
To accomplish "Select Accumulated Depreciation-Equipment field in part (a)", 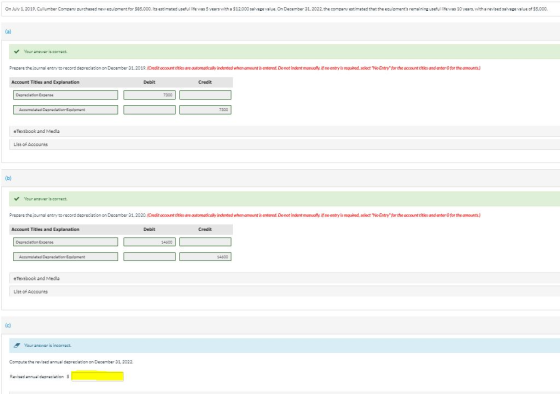I will pos(65,110).
